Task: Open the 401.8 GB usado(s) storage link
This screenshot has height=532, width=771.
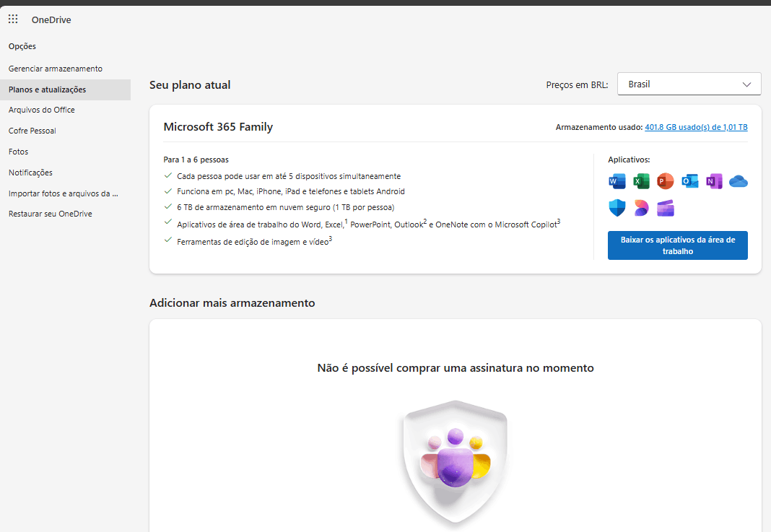Action: pos(696,127)
